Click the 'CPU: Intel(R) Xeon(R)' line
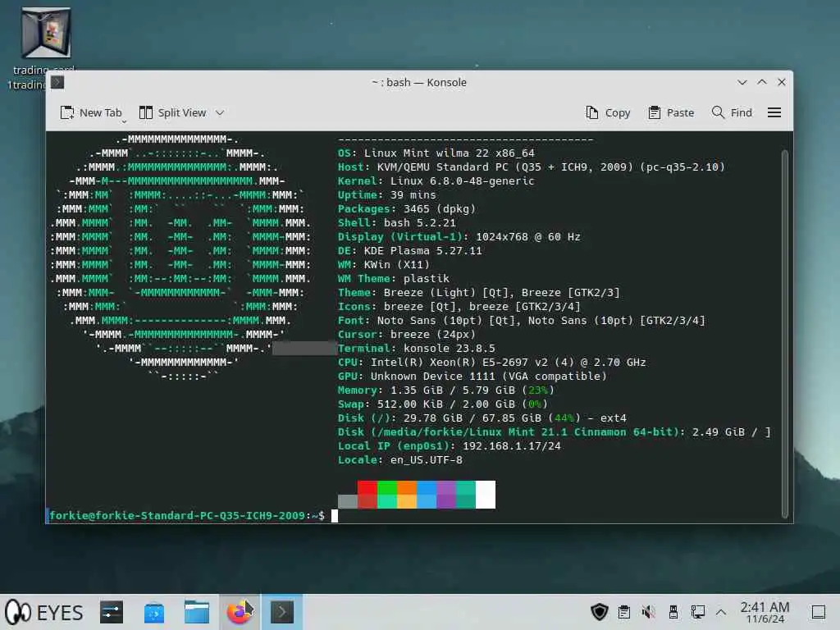The width and height of the screenshot is (840, 630). tap(491, 362)
